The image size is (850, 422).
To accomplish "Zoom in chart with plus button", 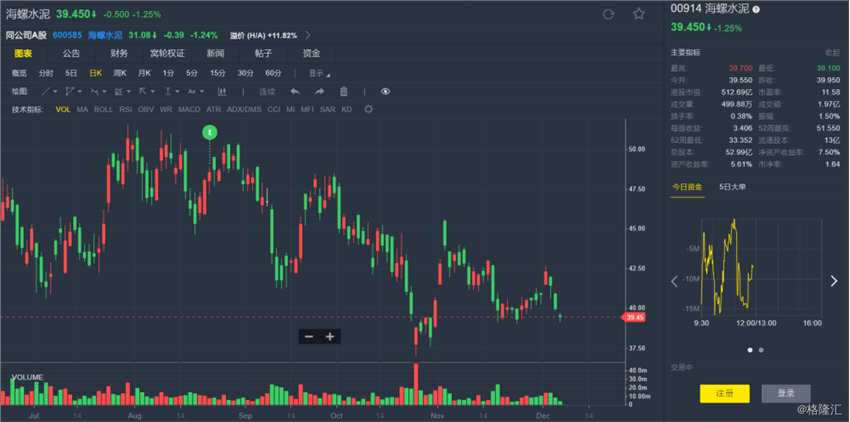I will click(x=330, y=337).
